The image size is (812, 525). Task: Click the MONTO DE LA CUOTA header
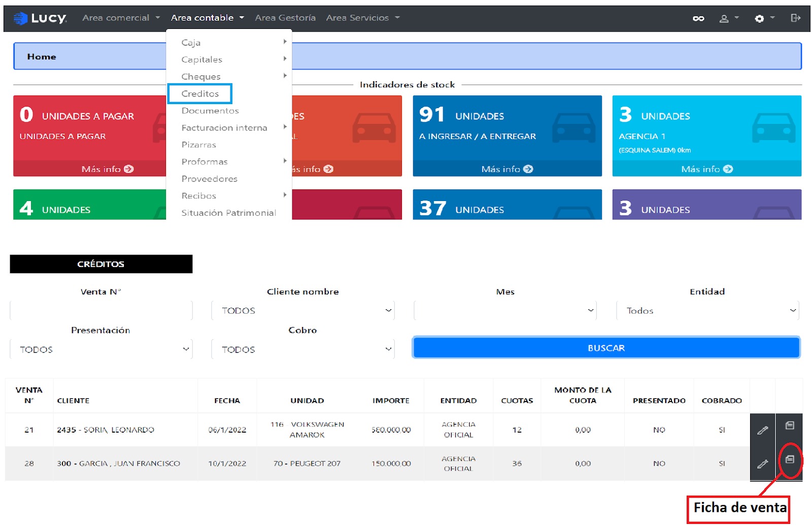click(x=583, y=395)
